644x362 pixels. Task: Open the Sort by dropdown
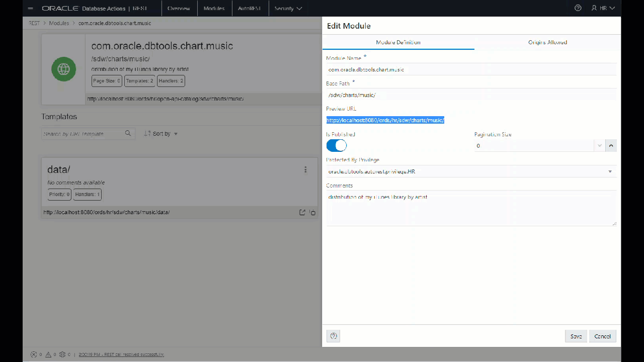click(x=166, y=134)
